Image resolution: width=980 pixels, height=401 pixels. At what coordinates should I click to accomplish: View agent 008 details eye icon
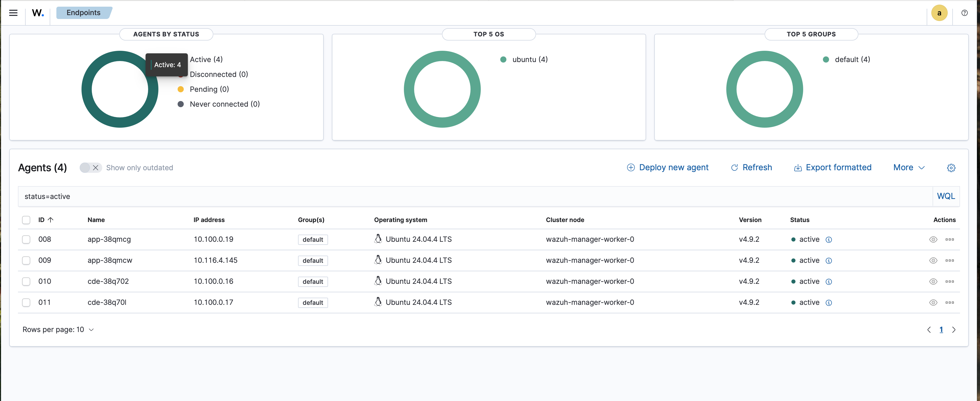point(933,240)
